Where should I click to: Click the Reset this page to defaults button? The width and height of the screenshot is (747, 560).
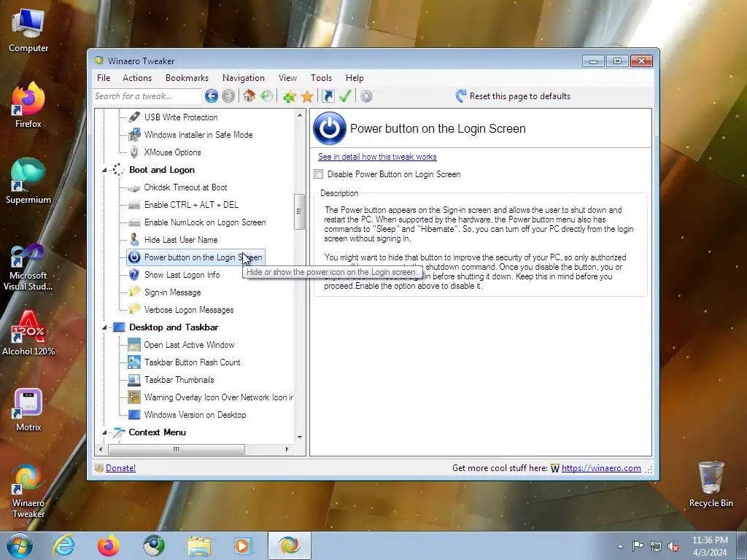click(513, 96)
